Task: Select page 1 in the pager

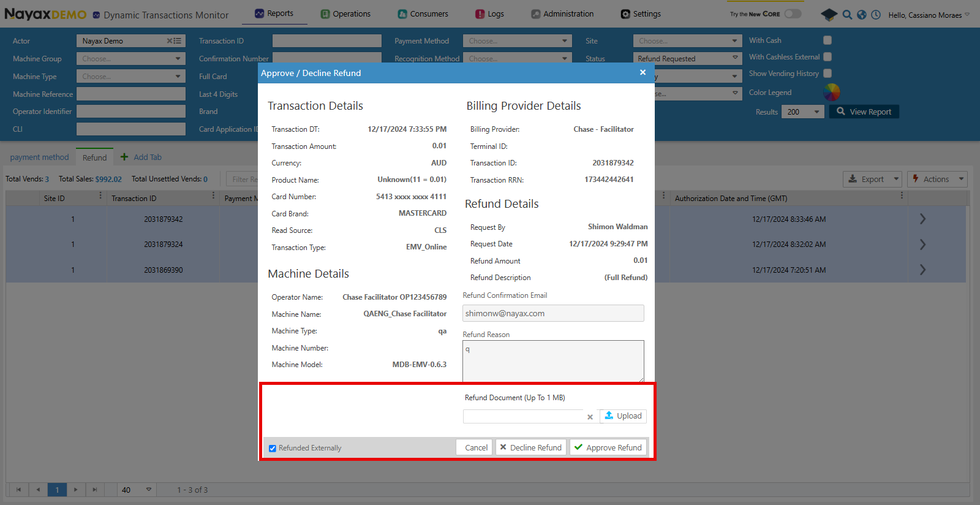Action: pos(57,490)
